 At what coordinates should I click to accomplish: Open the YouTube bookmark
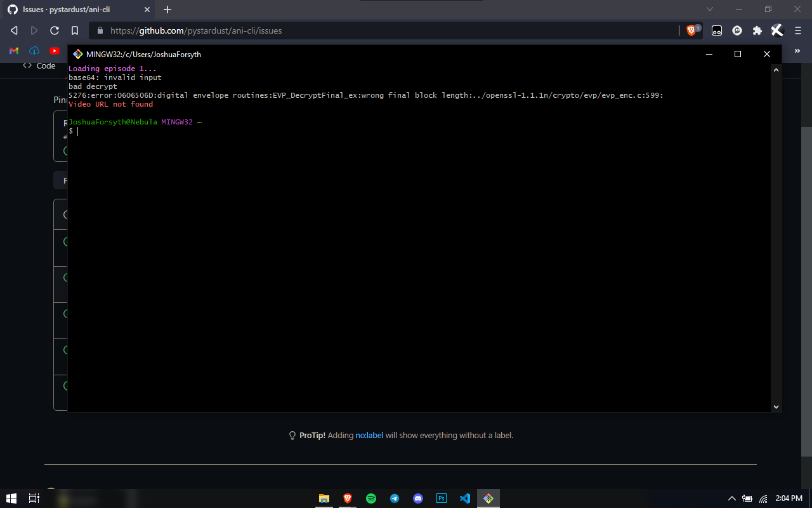pos(55,51)
